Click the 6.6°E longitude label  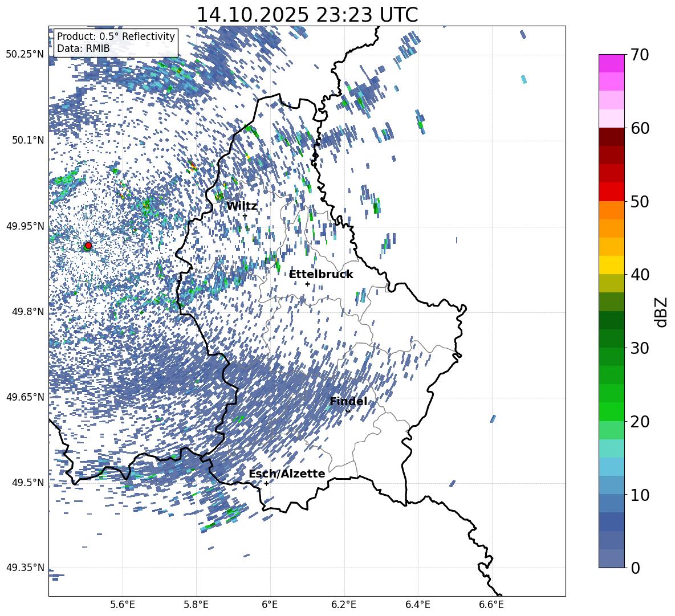[491, 605]
